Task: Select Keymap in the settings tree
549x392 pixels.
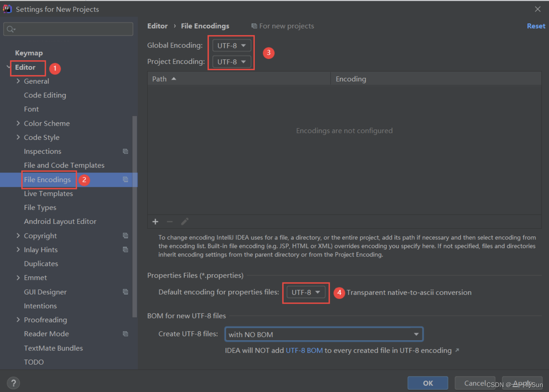Action: click(x=29, y=53)
